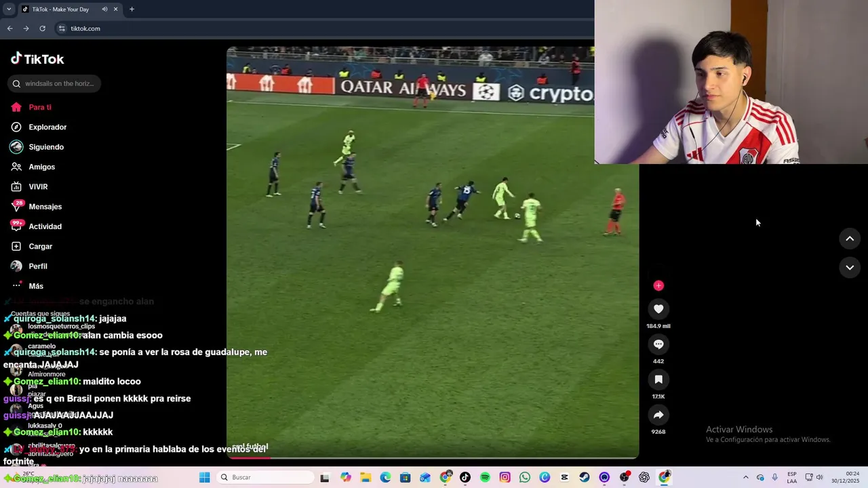Viewport: 868px width, 488px height.
Task: Open the Perfil page
Action: [x=30, y=266]
